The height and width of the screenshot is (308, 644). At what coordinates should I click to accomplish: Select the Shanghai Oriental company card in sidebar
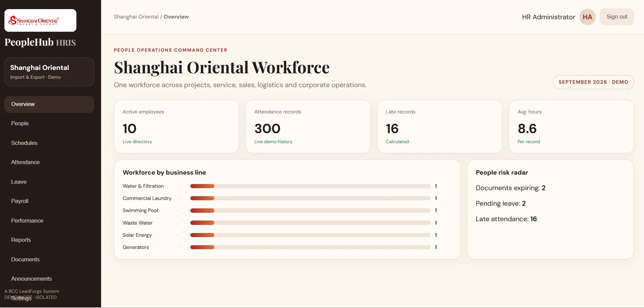click(49, 72)
